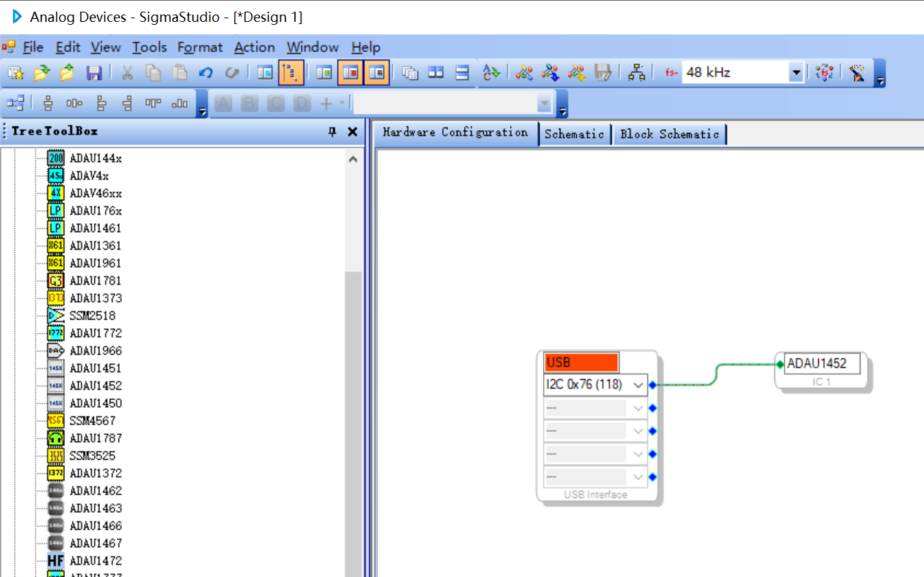Select ADAU144x in the tree toolbox
The width and height of the screenshot is (924, 577).
click(96, 158)
